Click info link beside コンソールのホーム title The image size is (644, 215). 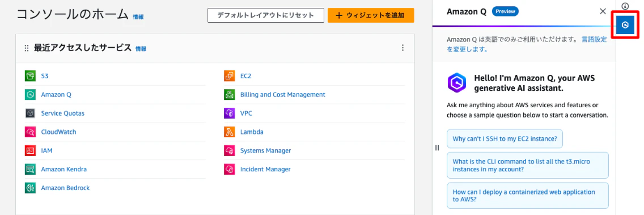click(138, 17)
